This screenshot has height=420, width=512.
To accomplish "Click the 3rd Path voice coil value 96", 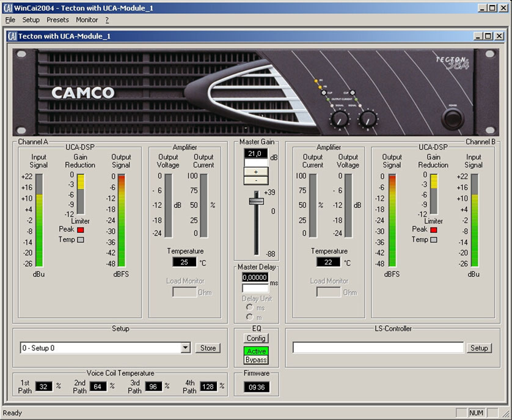I will 153,387.
